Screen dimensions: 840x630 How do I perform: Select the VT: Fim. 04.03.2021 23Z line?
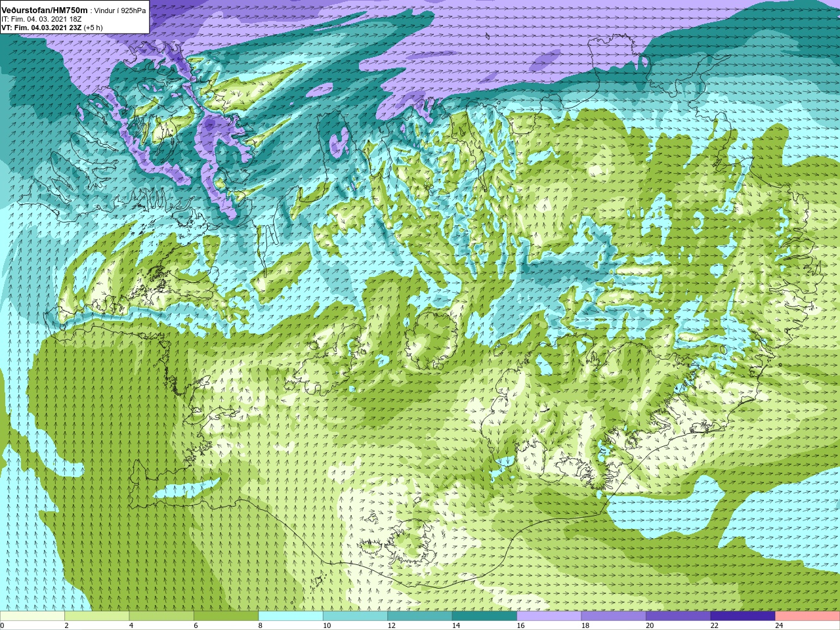point(41,28)
